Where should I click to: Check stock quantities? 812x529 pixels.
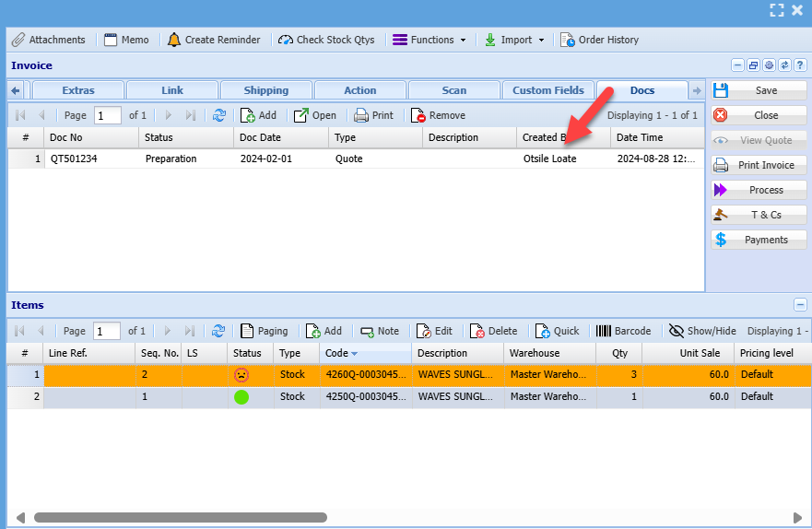tap(326, 40)
